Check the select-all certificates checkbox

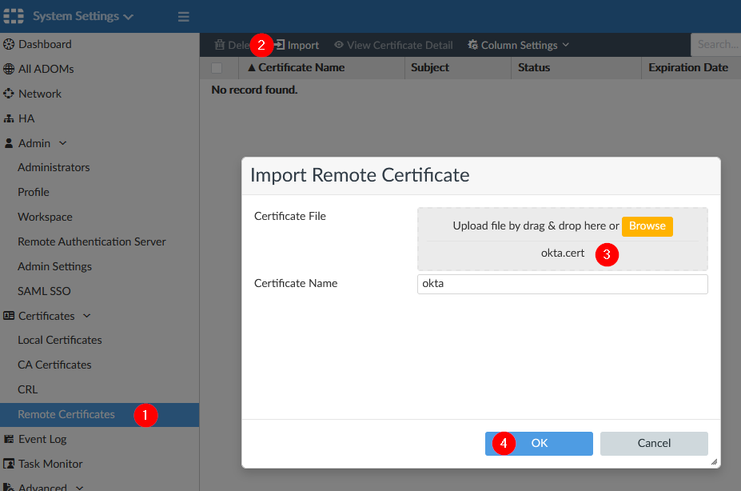point(217,68)
